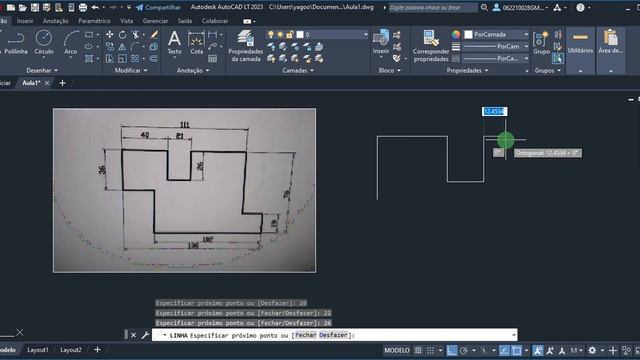This screenshot has width=640, height=360.
Task: Toggle layer 0 lock padlock icon
Action: pos(289,35)
